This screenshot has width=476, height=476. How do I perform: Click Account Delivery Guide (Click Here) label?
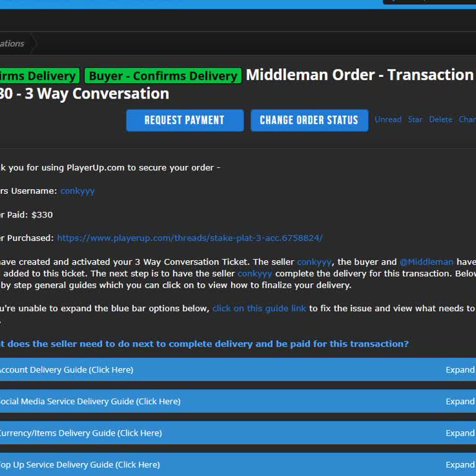coord(66,370)
